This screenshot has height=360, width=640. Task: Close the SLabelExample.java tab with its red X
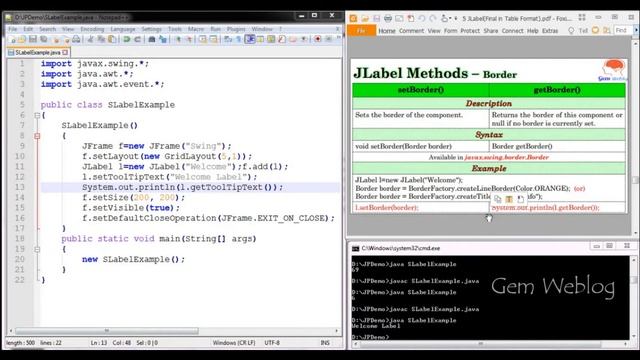65,52
